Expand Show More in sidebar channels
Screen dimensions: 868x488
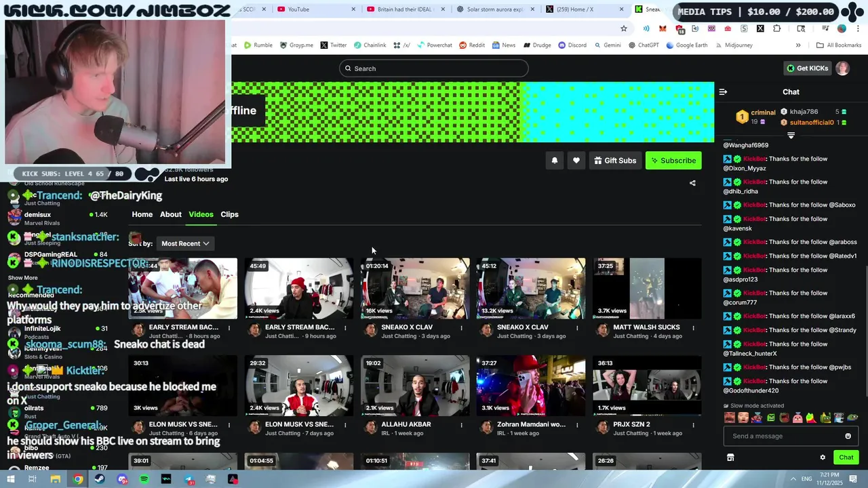(23, 278)
